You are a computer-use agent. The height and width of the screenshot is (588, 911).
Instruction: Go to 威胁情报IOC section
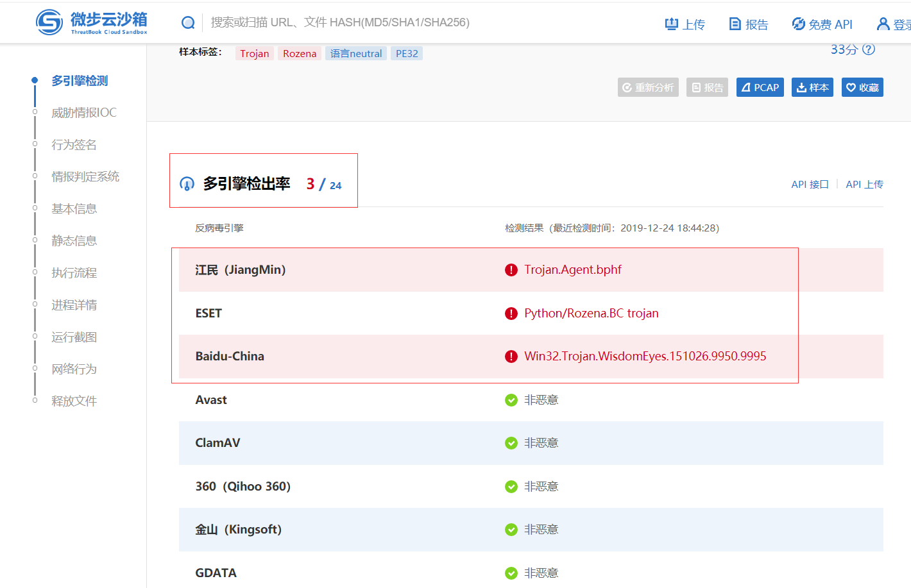(x=84, y=113)
